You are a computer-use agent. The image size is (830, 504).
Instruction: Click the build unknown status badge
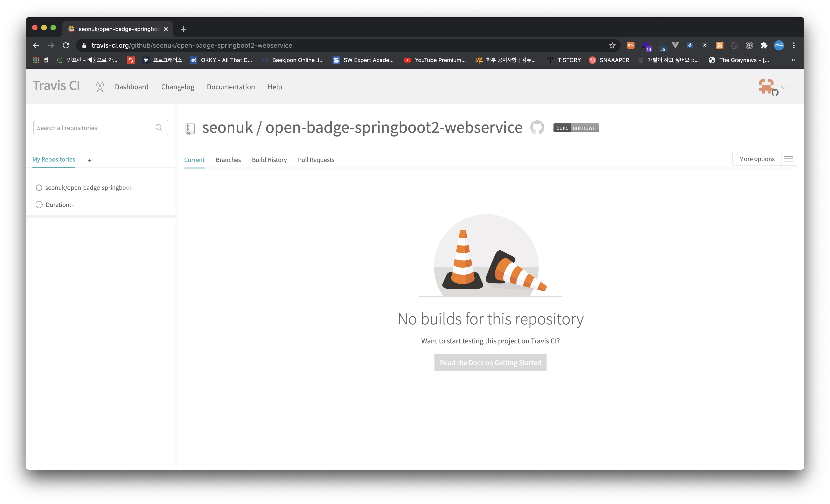coord(576,128)
